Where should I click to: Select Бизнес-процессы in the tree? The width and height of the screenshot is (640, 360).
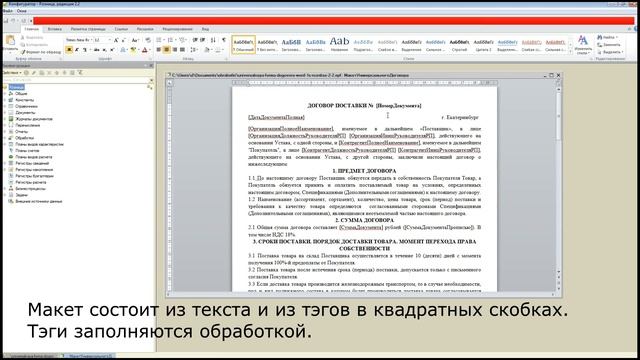pos(30,189)
